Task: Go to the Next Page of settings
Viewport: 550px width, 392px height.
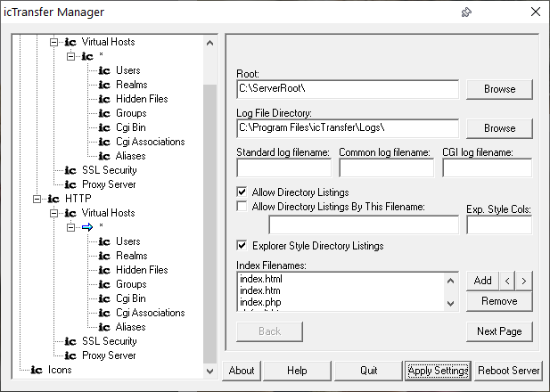Action: (x=499, y=331)
